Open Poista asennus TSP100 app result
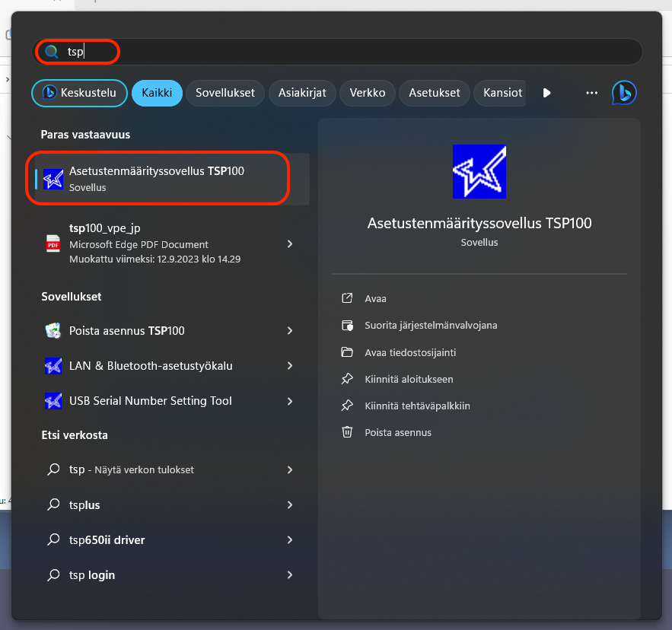Screen dimensions: 672x630 [172, 330]
